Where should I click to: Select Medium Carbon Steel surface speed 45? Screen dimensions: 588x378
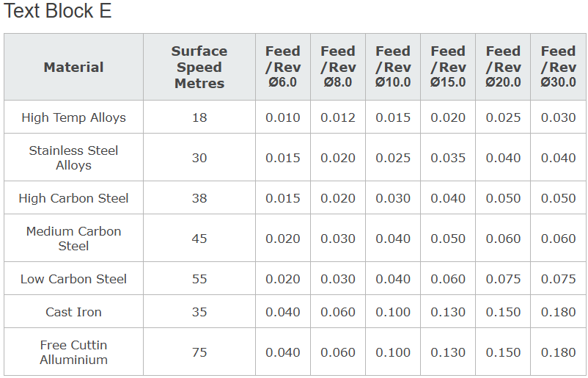(199, 239)
